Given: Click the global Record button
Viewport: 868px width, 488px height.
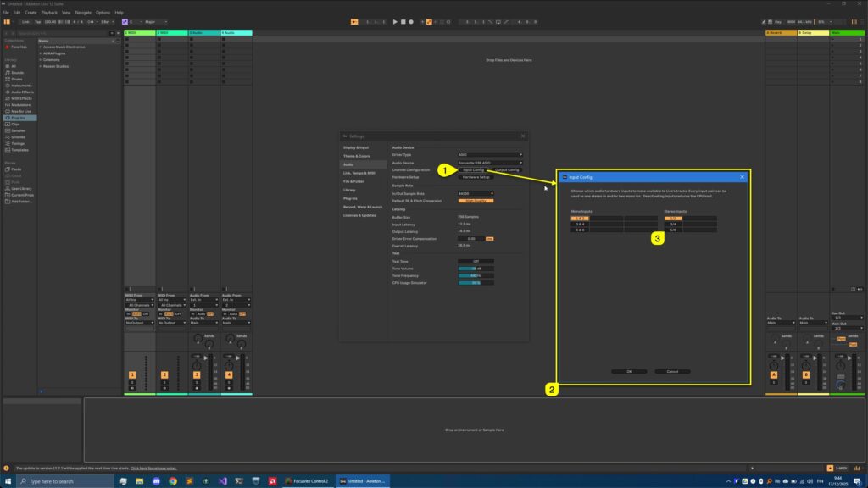Looking at the screenshot, I should click(411, 22).
